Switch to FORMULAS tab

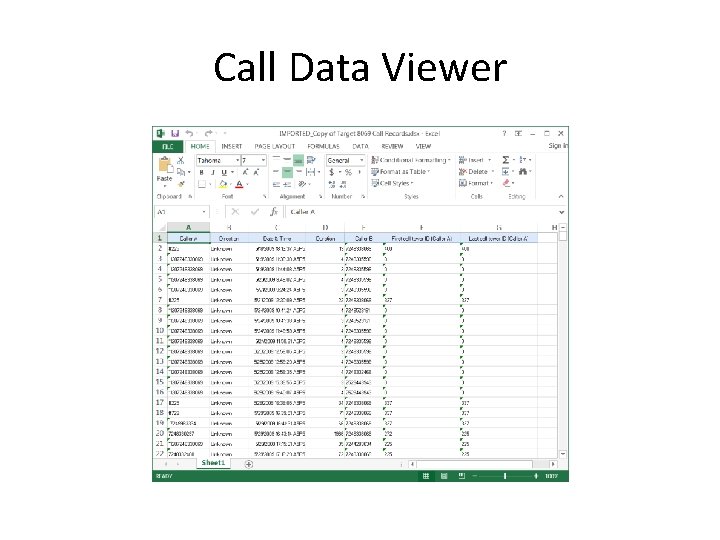[323, 146]
